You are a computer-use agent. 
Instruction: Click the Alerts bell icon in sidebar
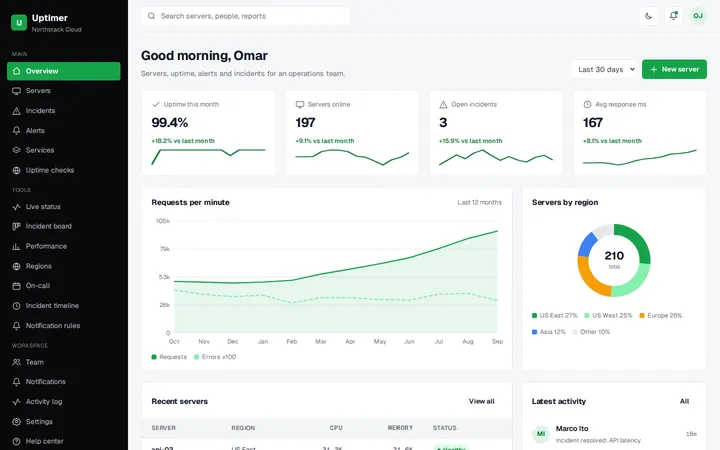pyautogui.click(x=17, y=130)
